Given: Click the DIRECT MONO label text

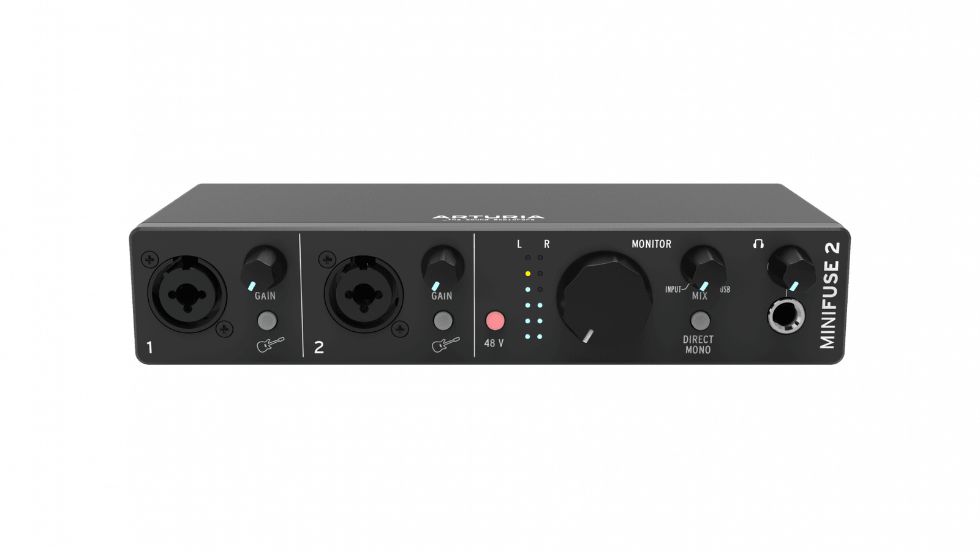Looking at the screenshot, I should (698, 345).
